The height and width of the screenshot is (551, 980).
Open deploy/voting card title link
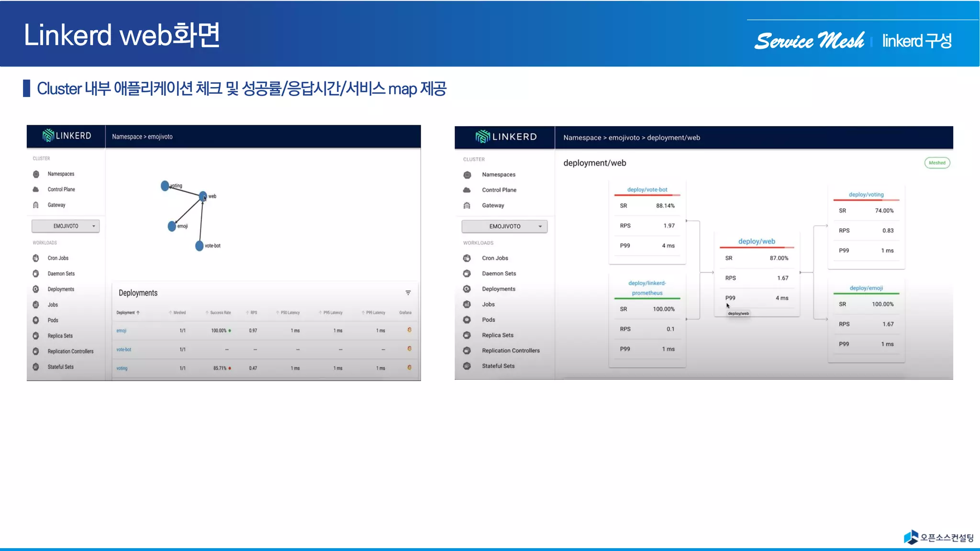(x=866, y=195)
